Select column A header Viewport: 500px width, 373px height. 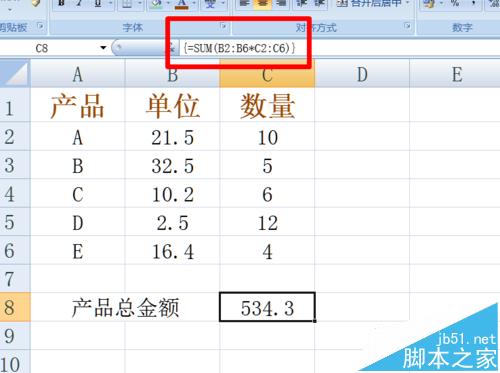click(x=78, y=74)
